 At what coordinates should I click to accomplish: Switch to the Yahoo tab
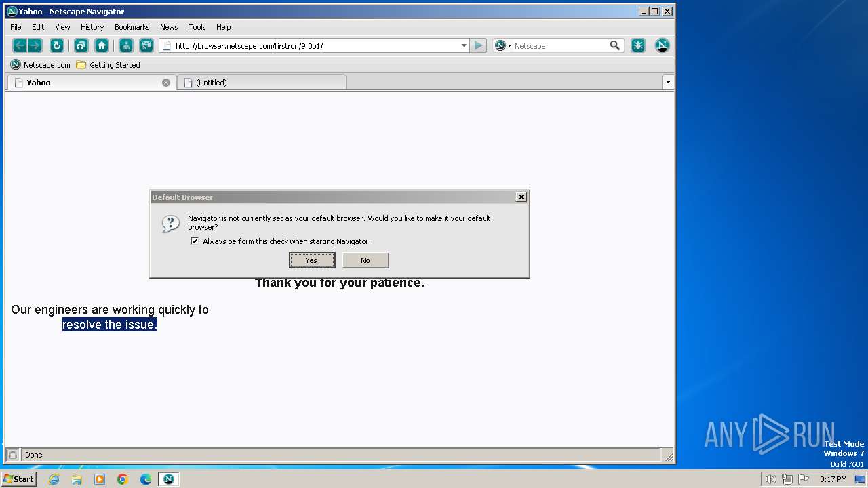click(92, 83)
